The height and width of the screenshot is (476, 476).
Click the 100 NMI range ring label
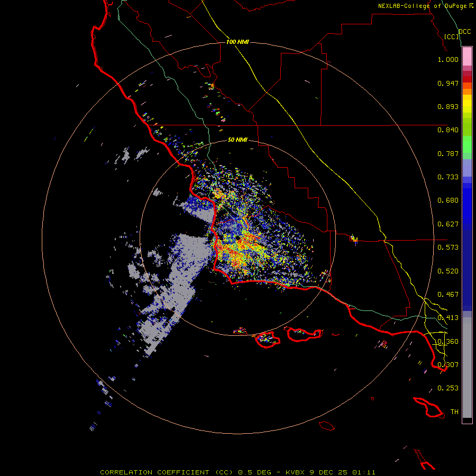tap(237, 42)
